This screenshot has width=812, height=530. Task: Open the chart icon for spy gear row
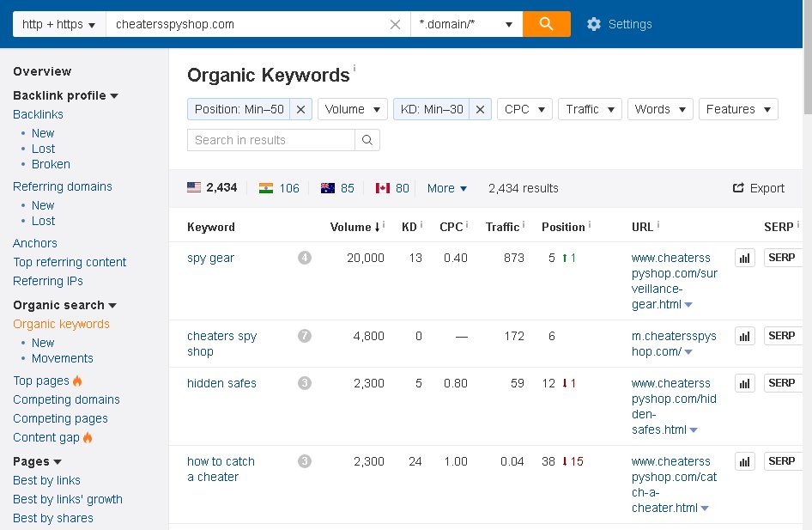click(x=745, y=258)
